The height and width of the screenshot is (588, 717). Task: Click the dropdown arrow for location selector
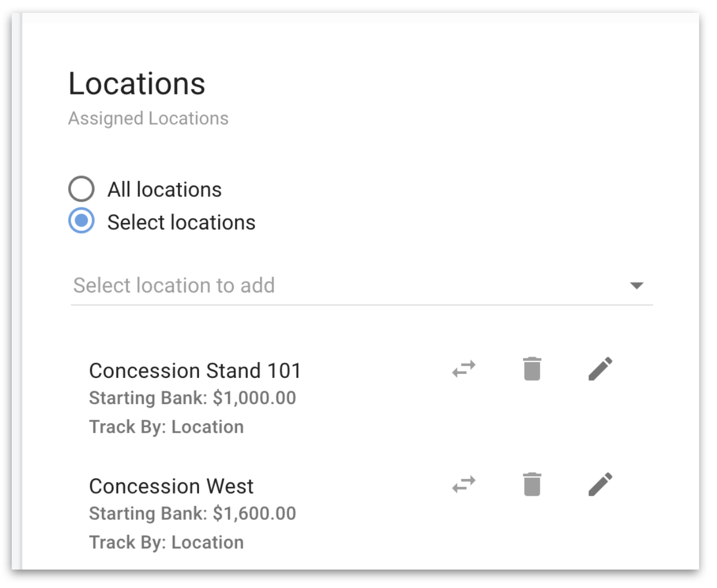(x=636, y=286)
